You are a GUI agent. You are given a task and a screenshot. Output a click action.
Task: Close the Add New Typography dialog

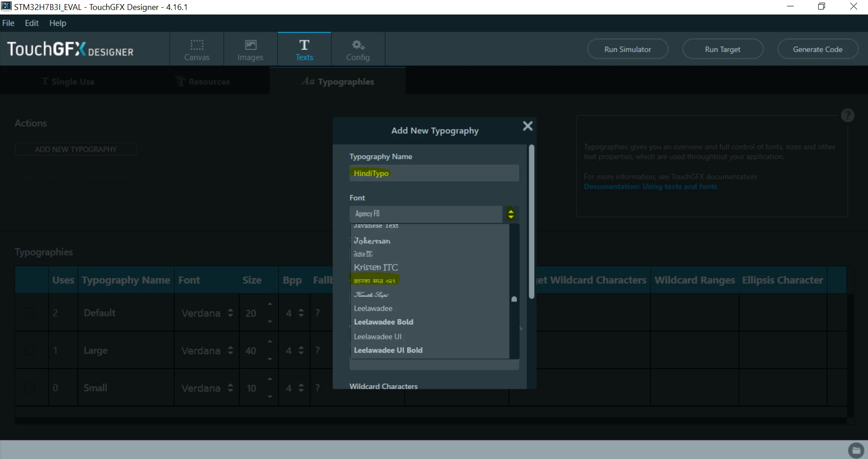coord(527,126)
